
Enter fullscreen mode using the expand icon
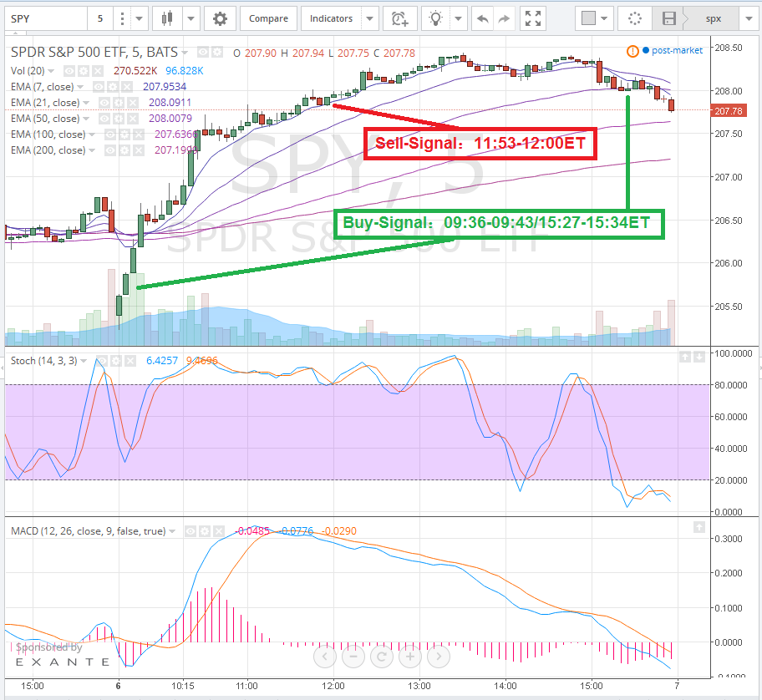point(533,18)
